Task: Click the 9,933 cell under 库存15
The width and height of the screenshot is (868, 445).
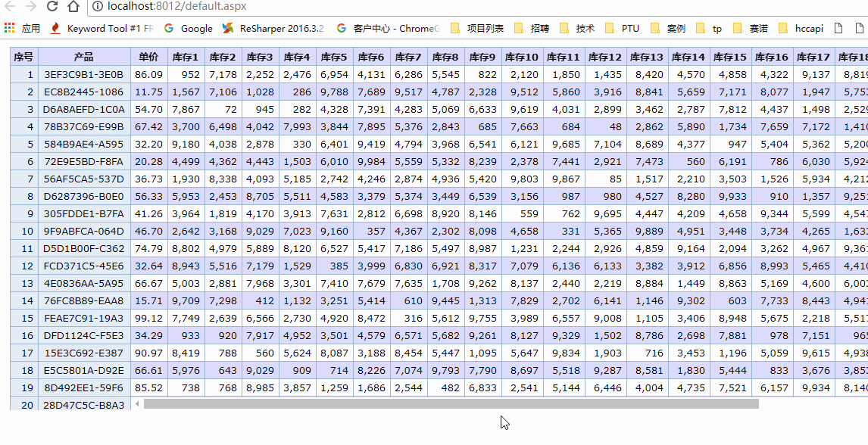Action: pyautogui.click(x=731, y=196)
